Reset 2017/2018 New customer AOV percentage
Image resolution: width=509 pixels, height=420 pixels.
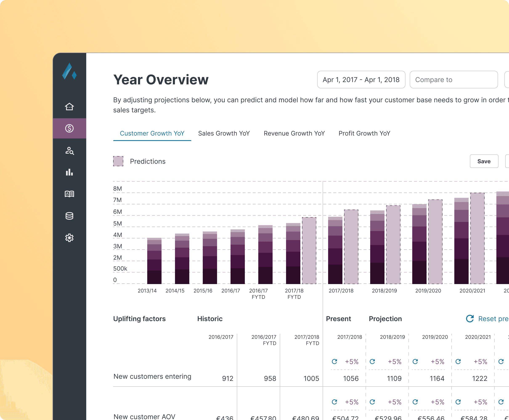(334, 402)
